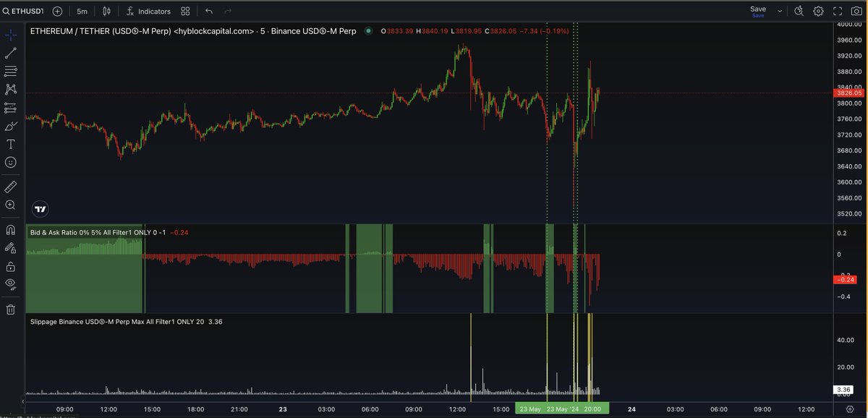Click the green 23 May time label
This screenshot has height=418, width=868.
point(530,409)
